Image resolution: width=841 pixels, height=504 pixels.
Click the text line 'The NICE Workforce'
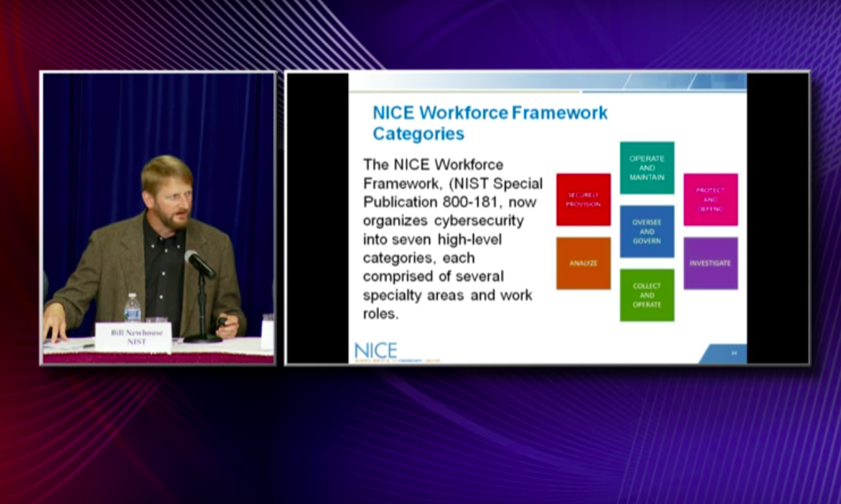tap(433, 164)
